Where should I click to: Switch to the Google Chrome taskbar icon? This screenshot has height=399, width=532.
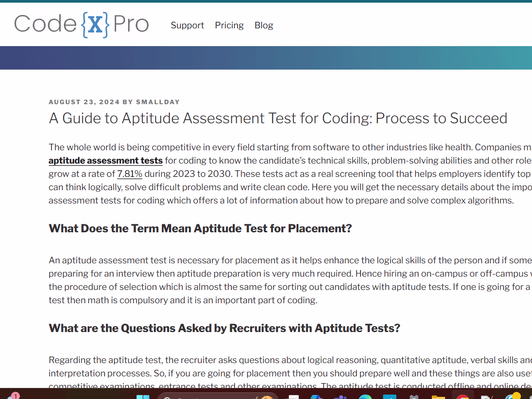462,396
